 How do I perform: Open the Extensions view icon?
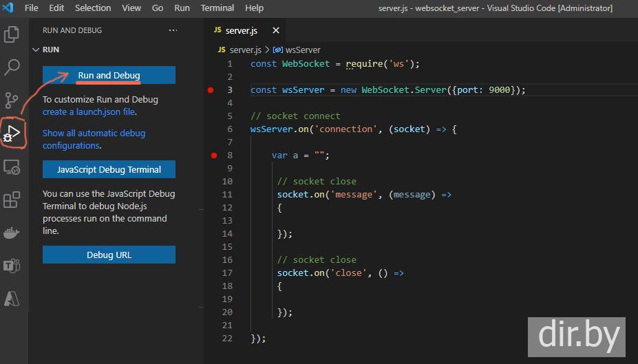click(x=12, y=200)
